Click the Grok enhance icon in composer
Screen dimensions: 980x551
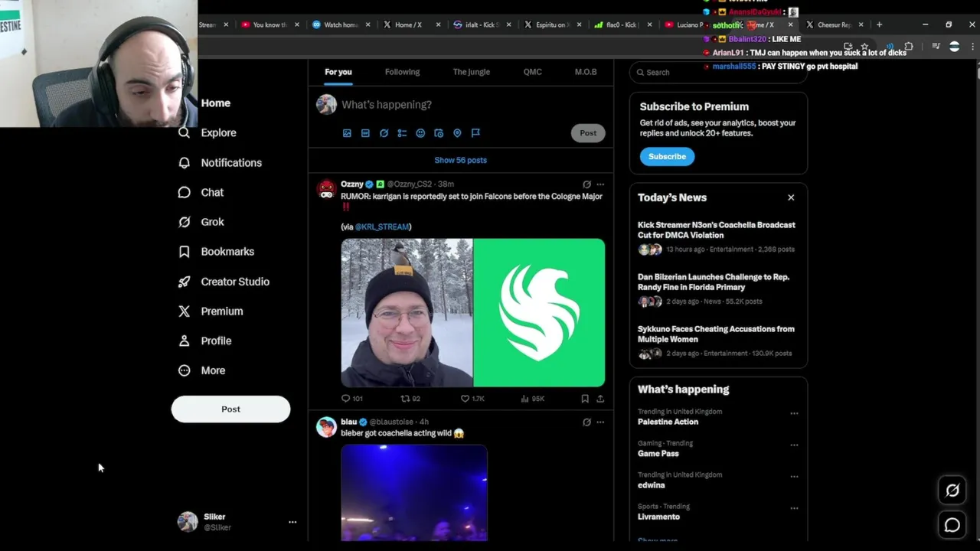(384, 133)
